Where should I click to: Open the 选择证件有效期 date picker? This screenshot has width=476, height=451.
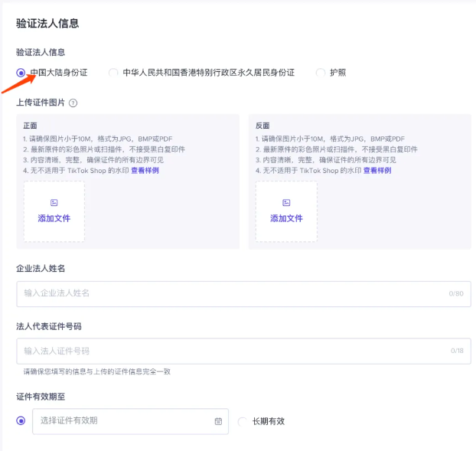point(122,421)
